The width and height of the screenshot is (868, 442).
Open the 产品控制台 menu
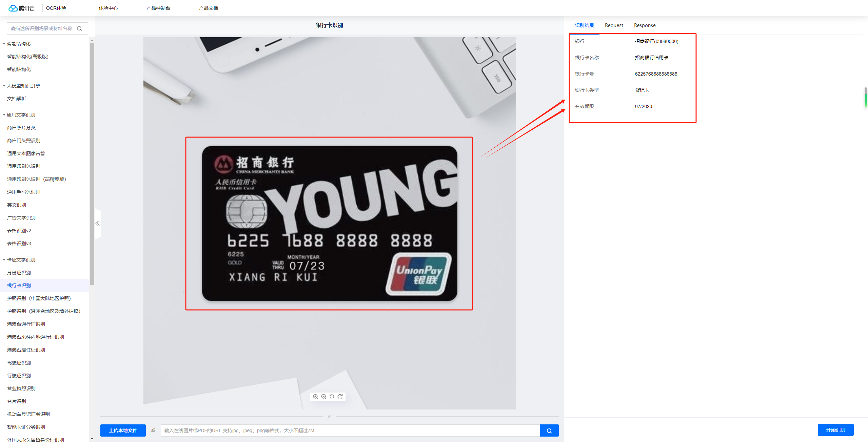click(158, 8)
